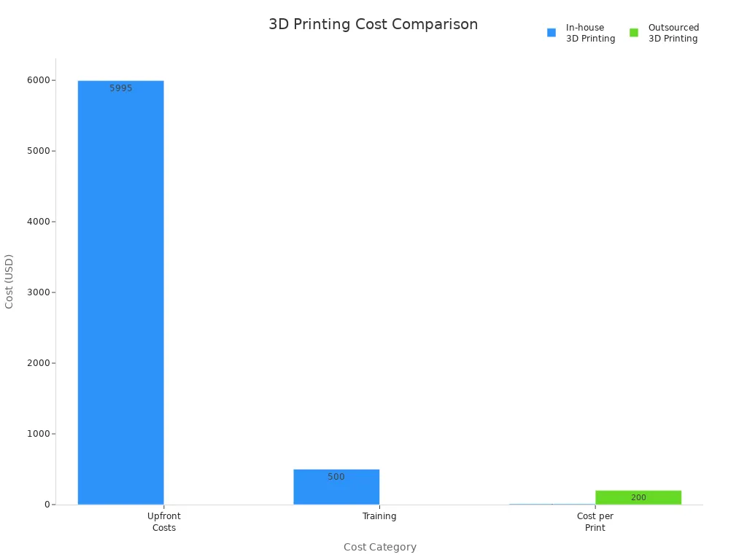This screenshot has width=747, height=560.
Task: Click the green Outsourced legend marker
Action: [634, 32]
